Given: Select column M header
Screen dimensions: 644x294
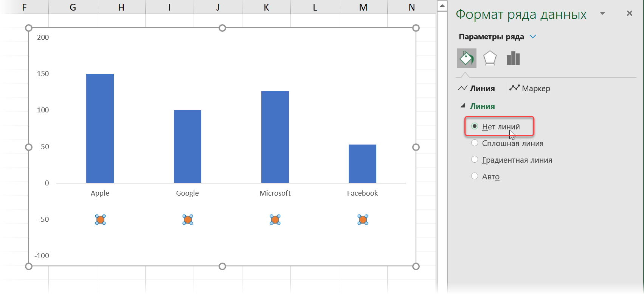Looking at the screenshot, I should (363, 7).
